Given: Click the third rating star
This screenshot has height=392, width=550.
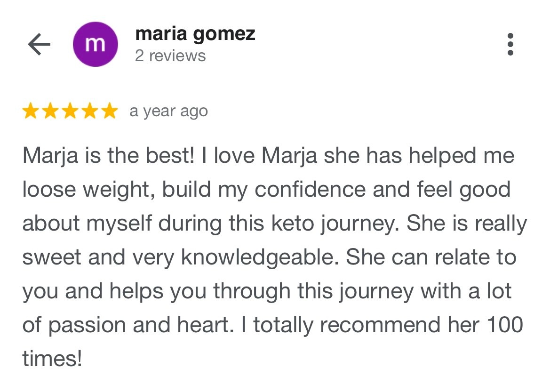Looking at the screenshot, I should point(71,111).
